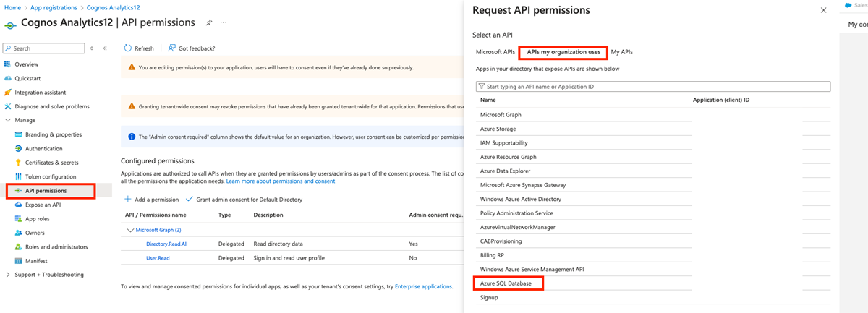This screenshot has width=868, height=313.
Task: Click Admin consent column header
Action: (x=435, y=215)
